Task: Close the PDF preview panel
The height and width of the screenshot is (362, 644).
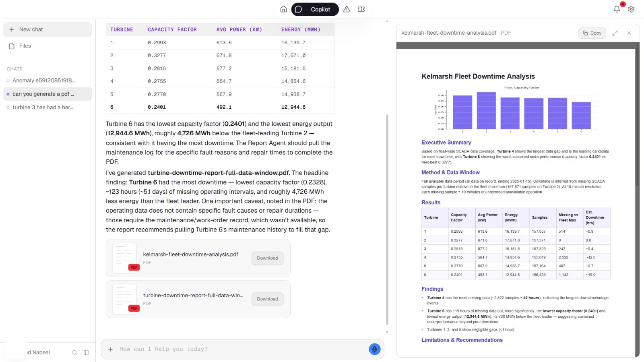Action: point(629,33)
